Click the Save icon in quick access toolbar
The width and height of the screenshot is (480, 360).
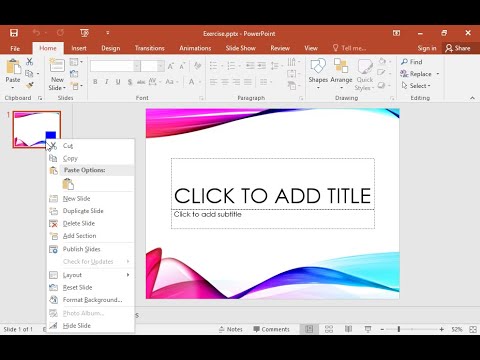pos(14,33)
